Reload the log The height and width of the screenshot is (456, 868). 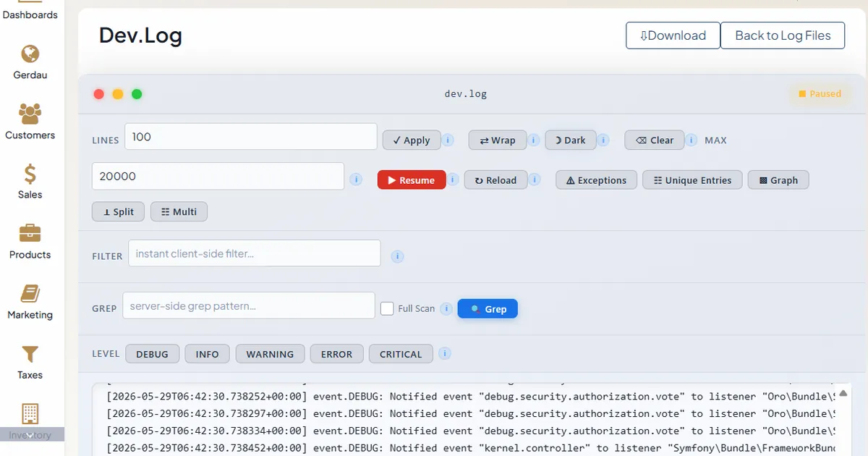495,180
